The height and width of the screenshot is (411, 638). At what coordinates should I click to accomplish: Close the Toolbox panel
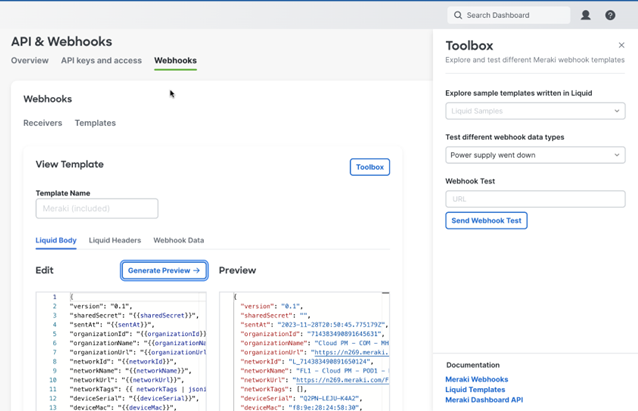click(621, 45)
